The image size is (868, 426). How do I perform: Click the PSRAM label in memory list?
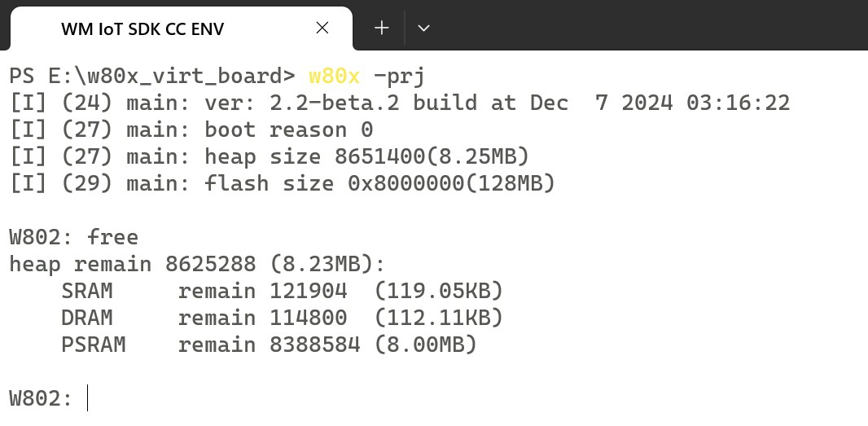click(94, 345)
